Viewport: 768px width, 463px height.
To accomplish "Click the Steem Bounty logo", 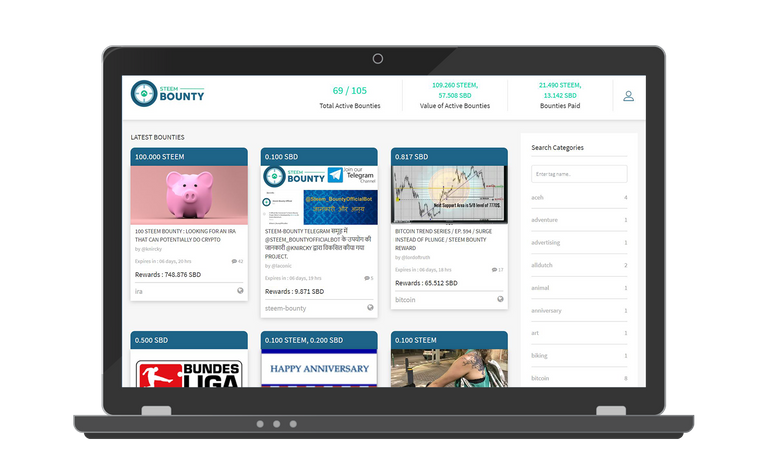I will (x=167, y=94).
